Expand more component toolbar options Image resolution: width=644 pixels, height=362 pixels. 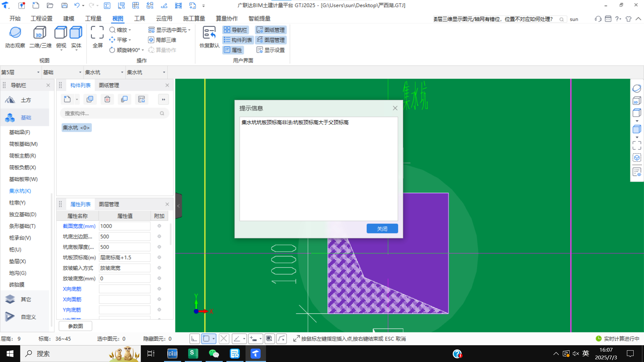[163, 99]
